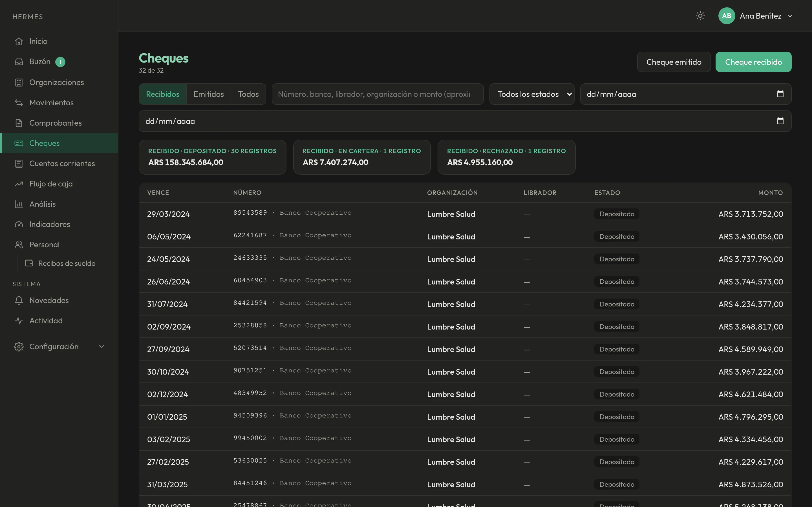Click the Cheque emitido button
This screenshot has width=812, height=507.
674,62
